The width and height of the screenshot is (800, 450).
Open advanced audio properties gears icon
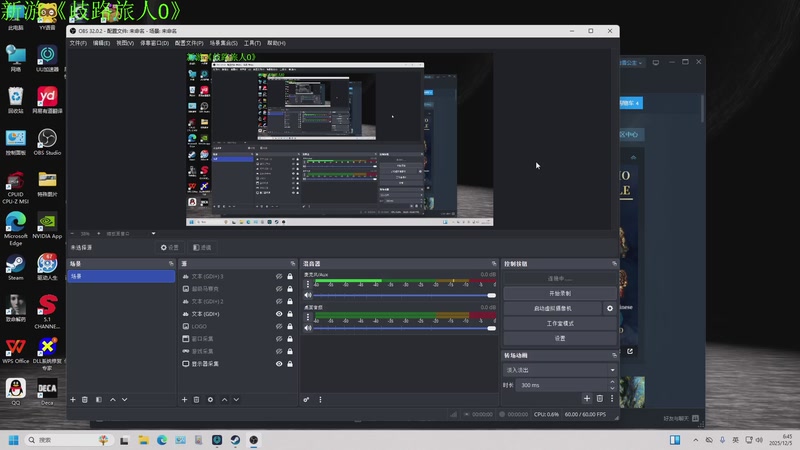click(x=306, y=399)
